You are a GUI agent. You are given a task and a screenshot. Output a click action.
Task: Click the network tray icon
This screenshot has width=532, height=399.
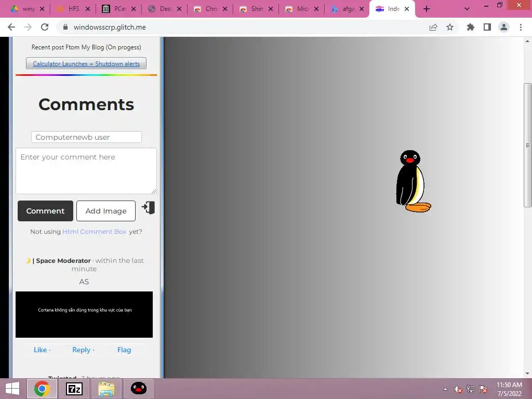click(x=471, y=389)
